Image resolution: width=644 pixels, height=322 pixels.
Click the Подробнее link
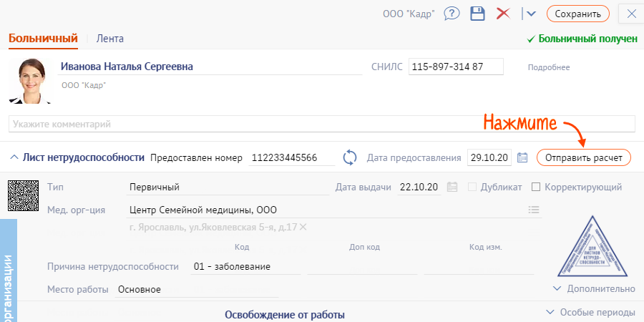[548, 68]
